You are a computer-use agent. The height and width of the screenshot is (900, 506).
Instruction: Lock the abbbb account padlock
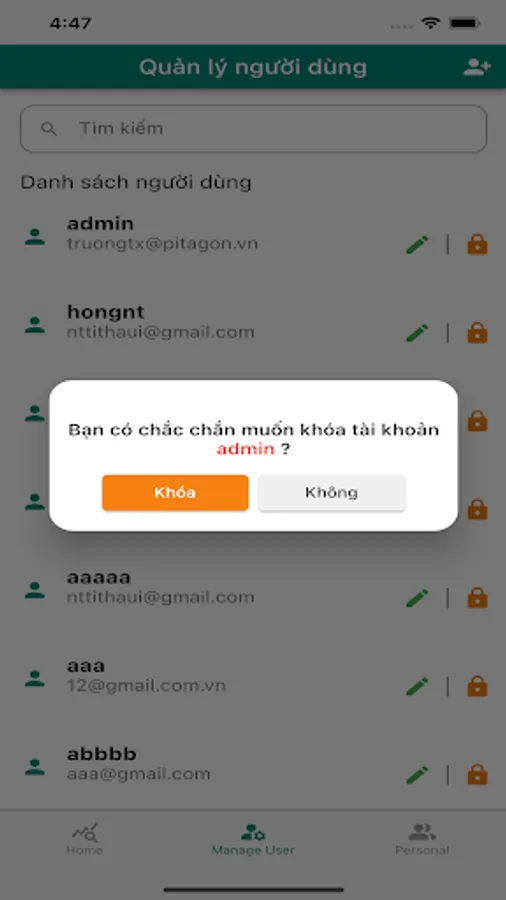click(x=477, y=775)
